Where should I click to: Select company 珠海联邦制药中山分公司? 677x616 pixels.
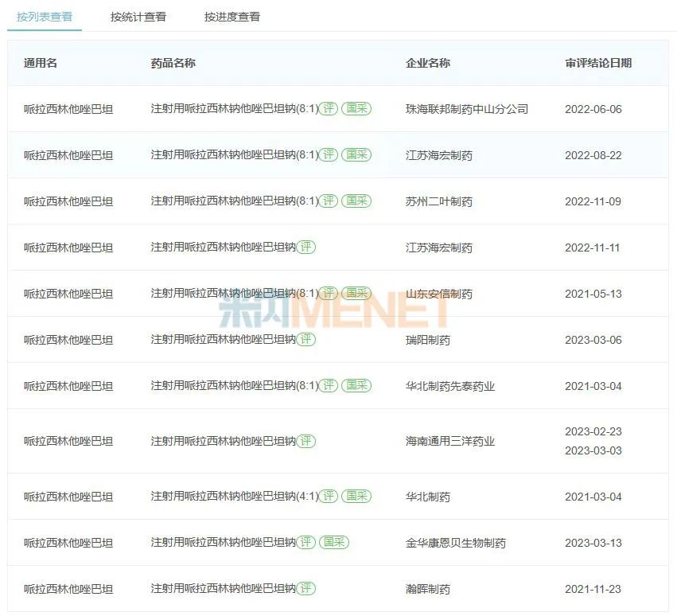pos(467,109)
